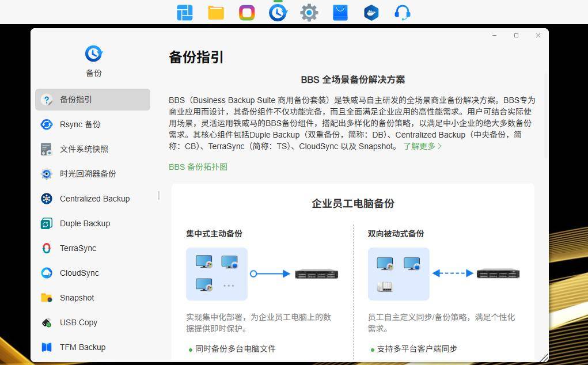Follow the 了解更多 link
Image resolution: width=588 pixels, height=365 pixels.
(x=423, y=146)
